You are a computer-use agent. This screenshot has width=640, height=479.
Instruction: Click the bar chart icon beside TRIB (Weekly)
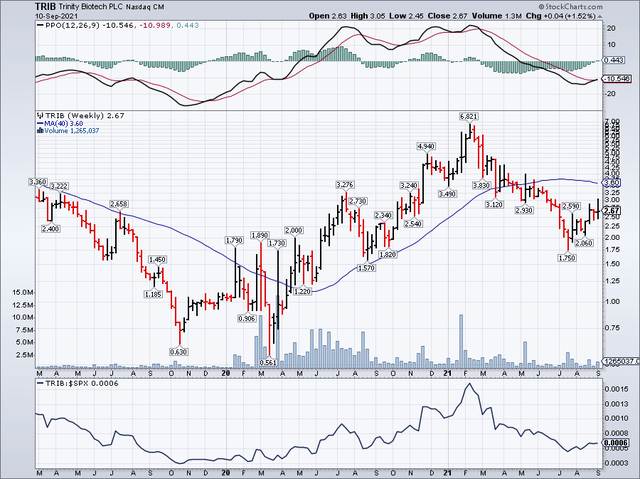40,116
